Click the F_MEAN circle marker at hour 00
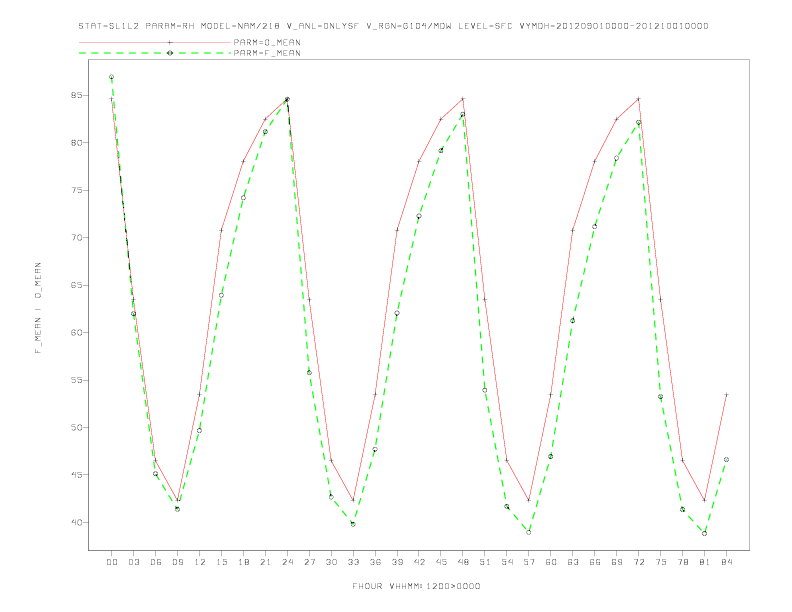792x612 pixels. coord(112,77)
